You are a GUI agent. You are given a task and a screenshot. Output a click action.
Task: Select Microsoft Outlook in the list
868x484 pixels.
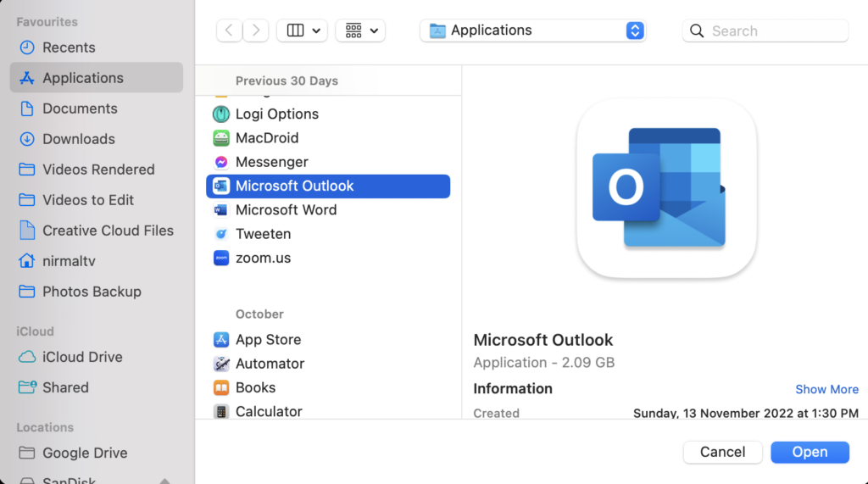coord(328,186)
